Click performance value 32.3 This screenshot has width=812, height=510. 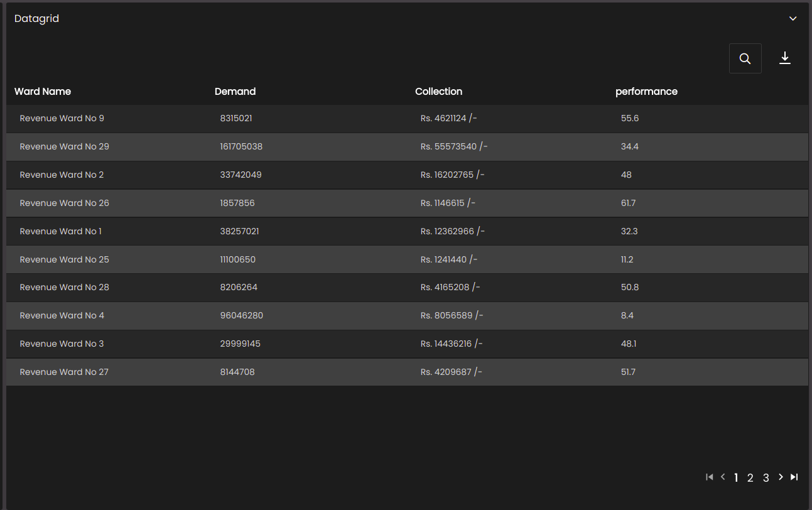pos(629,231)
